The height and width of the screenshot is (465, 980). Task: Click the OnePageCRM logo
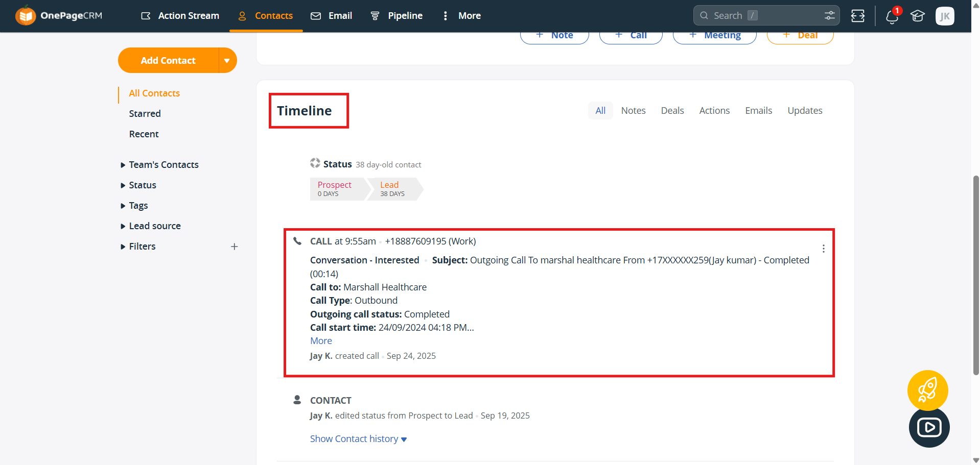point(58,15)
